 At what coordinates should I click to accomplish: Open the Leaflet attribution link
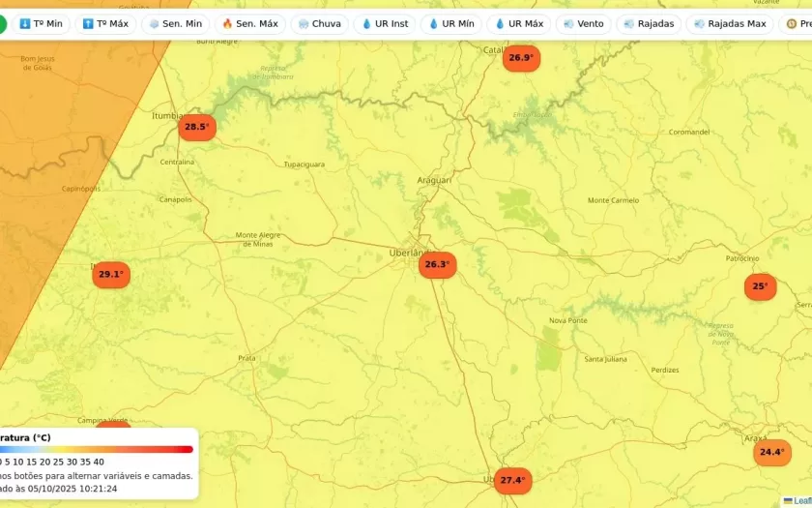tap(800, 501)
